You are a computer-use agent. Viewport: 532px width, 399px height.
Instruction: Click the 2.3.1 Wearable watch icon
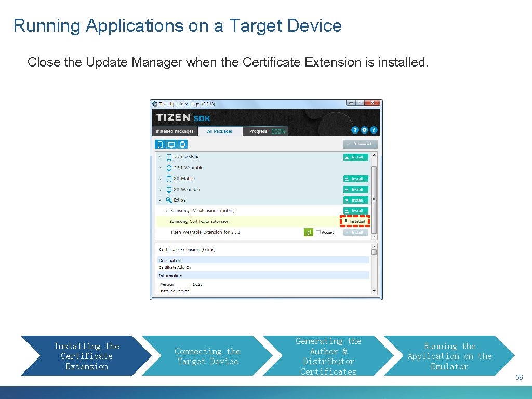tap(169, 168)
